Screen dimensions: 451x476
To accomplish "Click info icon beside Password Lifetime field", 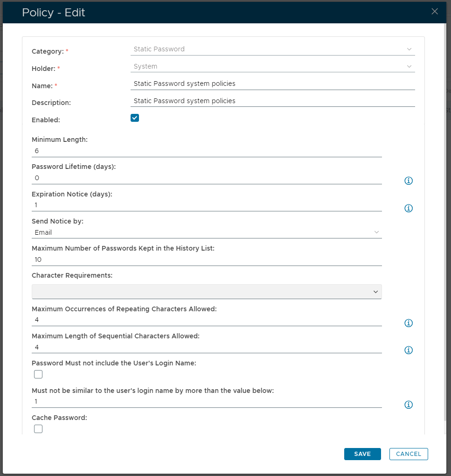I will (409, 181).
